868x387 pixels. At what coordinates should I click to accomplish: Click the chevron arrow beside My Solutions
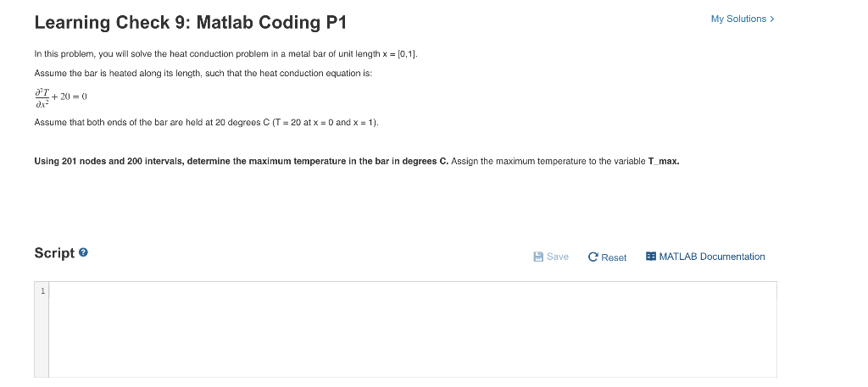click(x=772, y=19)
